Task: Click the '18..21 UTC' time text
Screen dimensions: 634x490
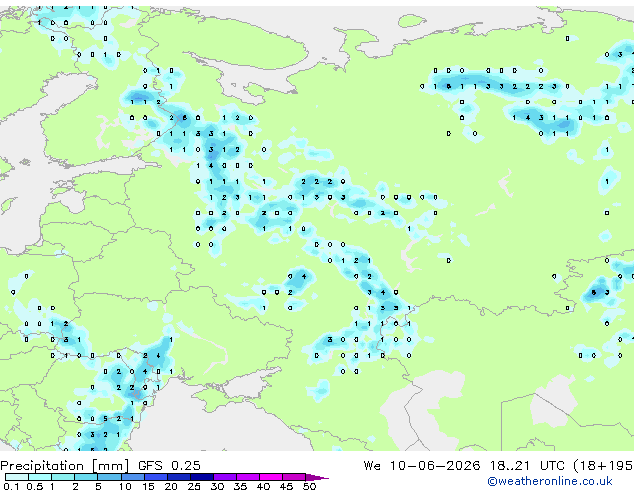Action: pos(527,466)
